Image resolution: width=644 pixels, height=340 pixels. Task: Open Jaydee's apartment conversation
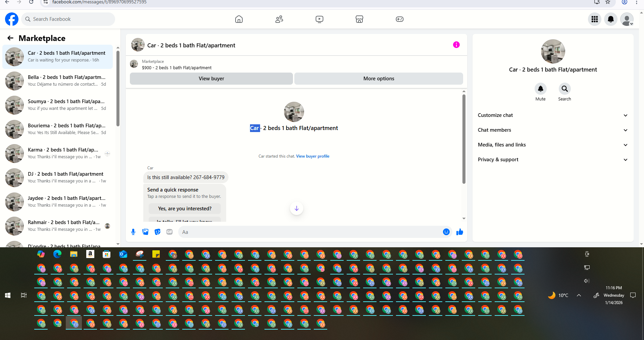(x=58, y=202)
